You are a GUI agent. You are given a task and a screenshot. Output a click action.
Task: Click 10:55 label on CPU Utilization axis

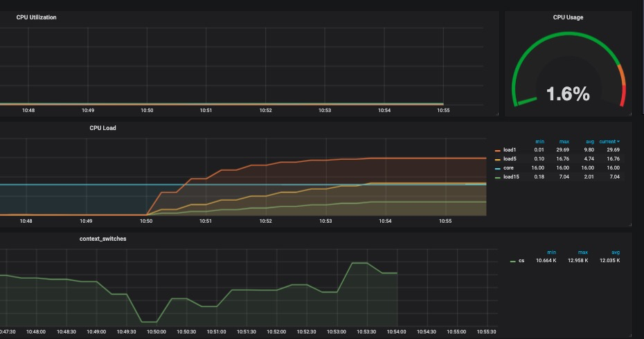tap(443, 111)
